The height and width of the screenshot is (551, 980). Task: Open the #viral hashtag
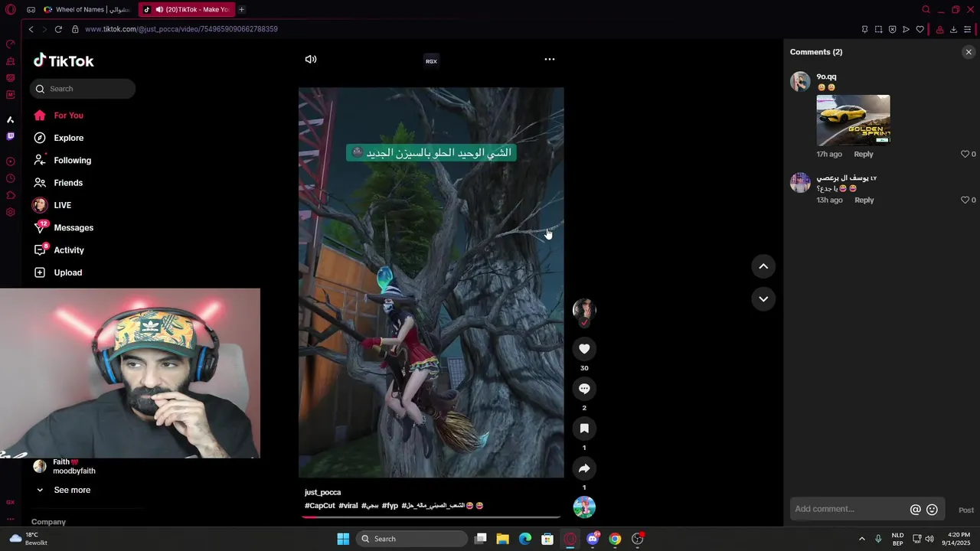tap(348, 506)
